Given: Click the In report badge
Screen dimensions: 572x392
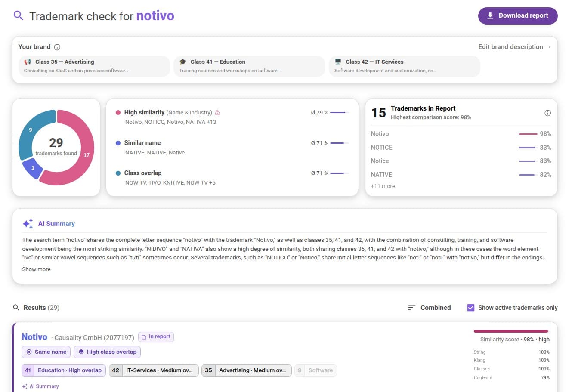Looking at the screenshot, I should pos(156,337).
